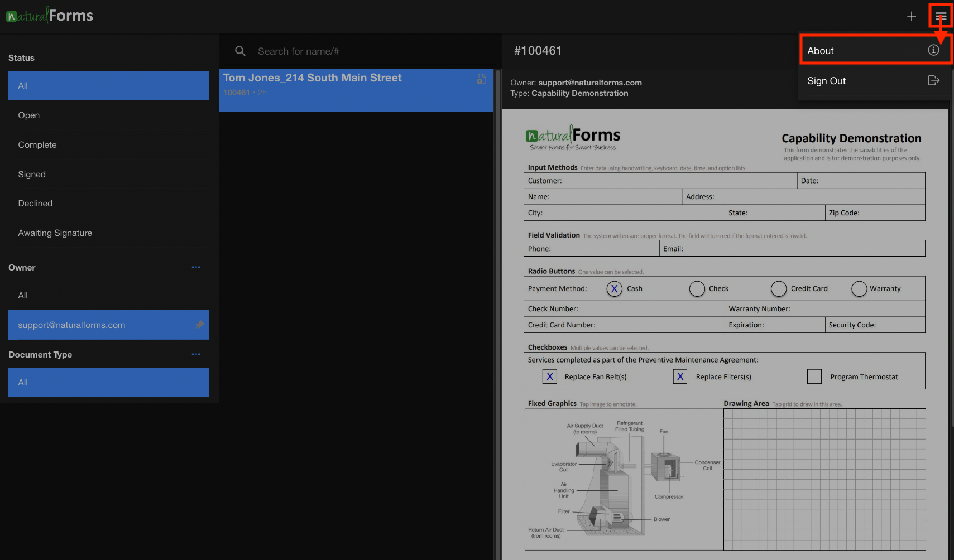Image resolution: width=954 pixels, height=560 pixels.
Task: Select All under Owner
Action: click(x=108, y=295)
